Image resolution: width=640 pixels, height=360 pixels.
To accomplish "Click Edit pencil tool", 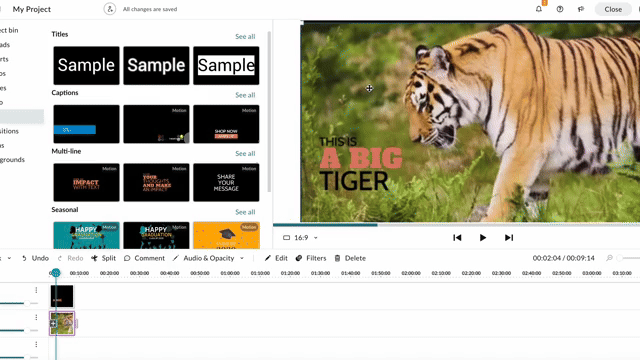I will 276,258.
